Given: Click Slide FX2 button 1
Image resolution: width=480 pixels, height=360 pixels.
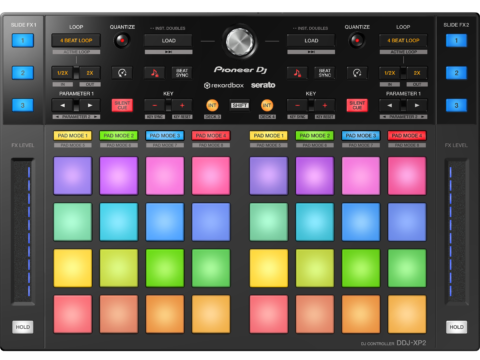Looking at the screenshot, I should 456,41.
